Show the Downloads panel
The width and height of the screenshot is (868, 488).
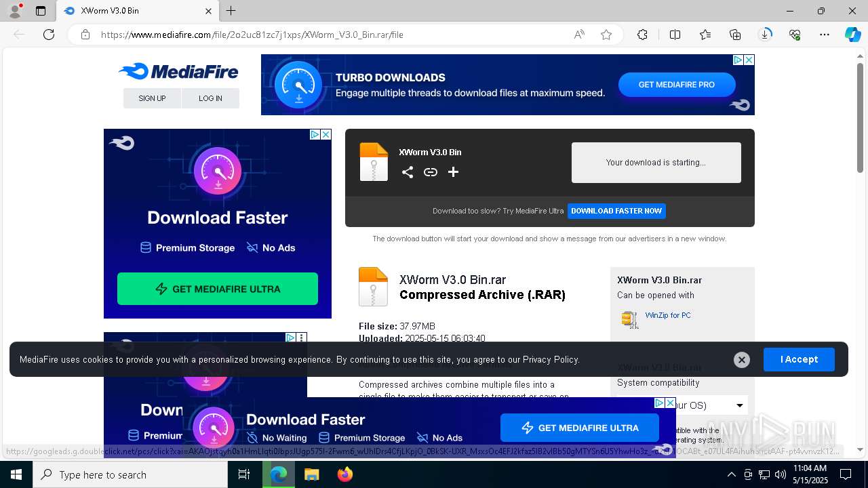765,35
